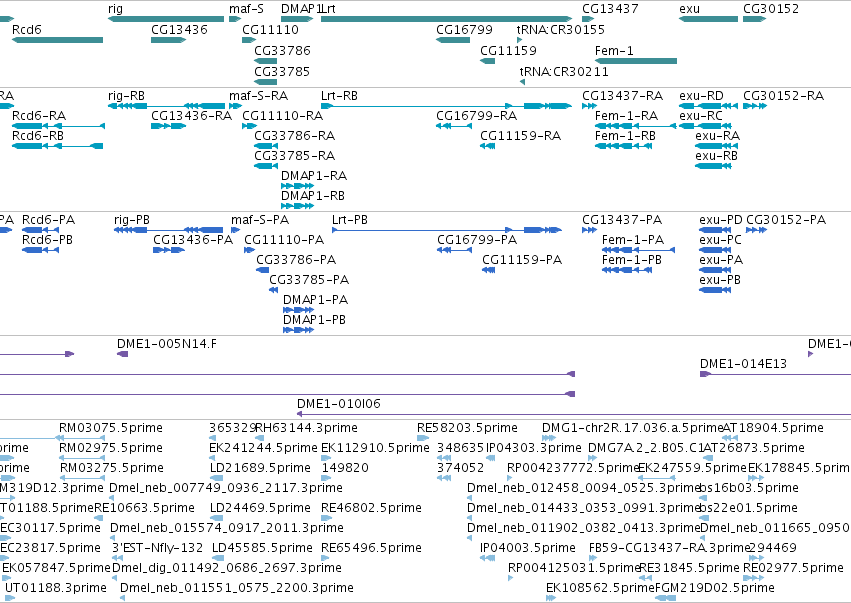
Task: Select the long Lrt gene bar
Action: click(446, 19)
